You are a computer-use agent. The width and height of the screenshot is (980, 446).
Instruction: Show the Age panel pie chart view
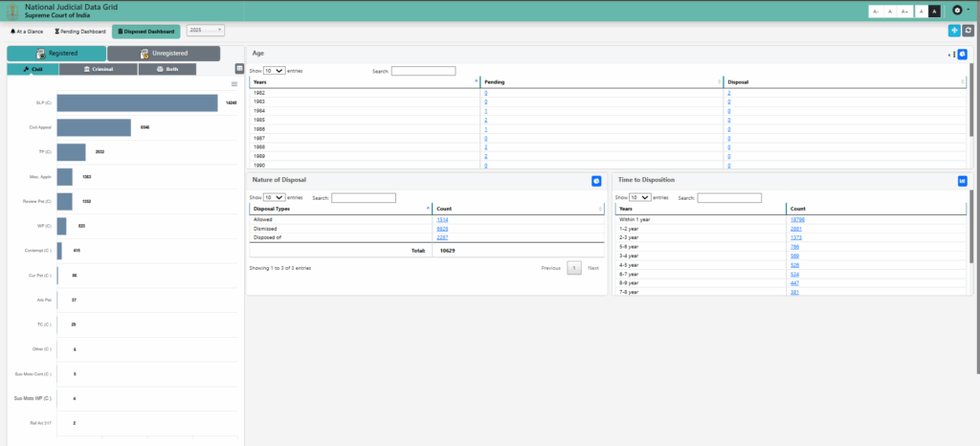[963, 55]
